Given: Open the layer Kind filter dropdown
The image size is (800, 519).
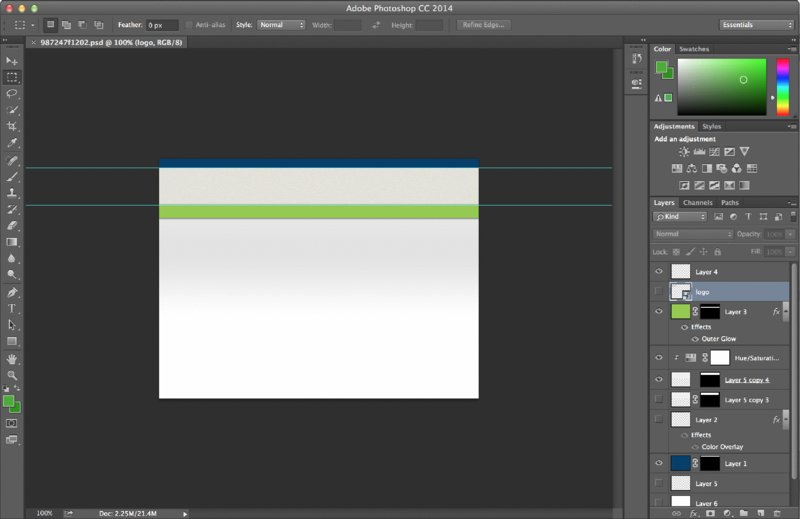Looking at the screenshot, I should [x=680, y=216].
